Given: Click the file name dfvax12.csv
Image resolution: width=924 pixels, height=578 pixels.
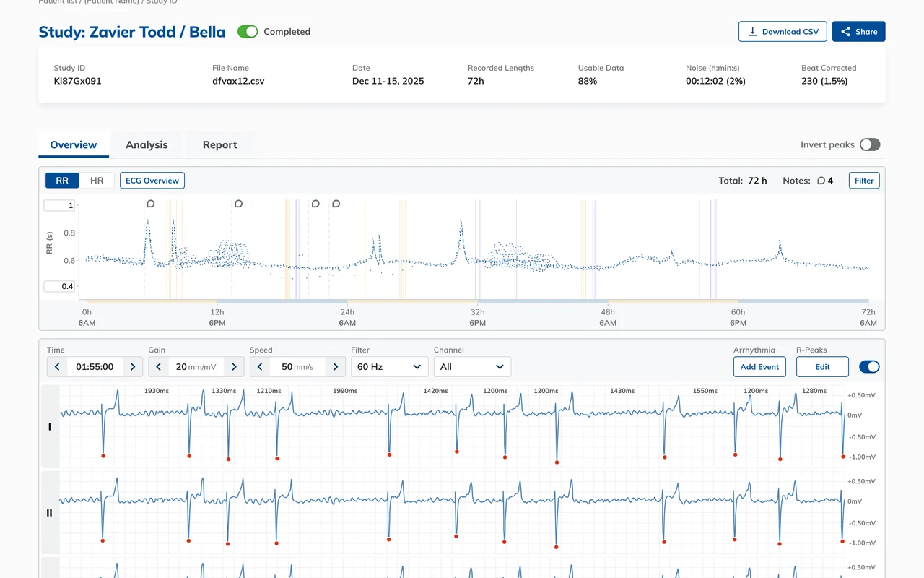Looking at the screenshot, I should (x=238, y=81).
